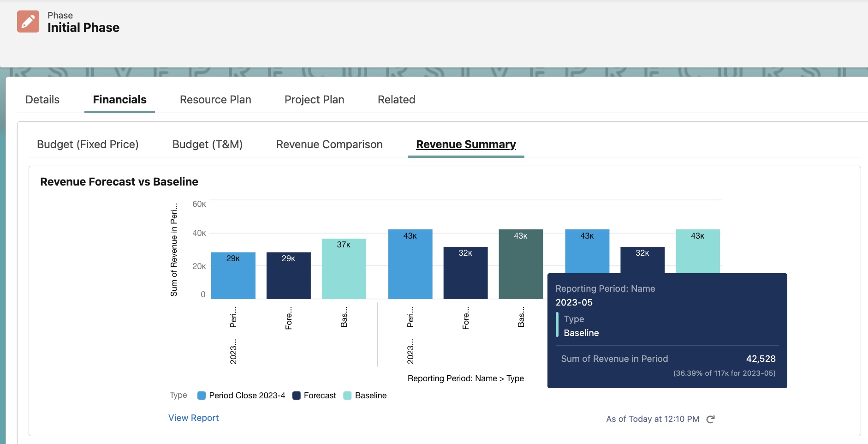Image resolution: width=868 pixels, height=444 pixels.
Task: Open the Resource Plan tab
Action: point(215,99)
